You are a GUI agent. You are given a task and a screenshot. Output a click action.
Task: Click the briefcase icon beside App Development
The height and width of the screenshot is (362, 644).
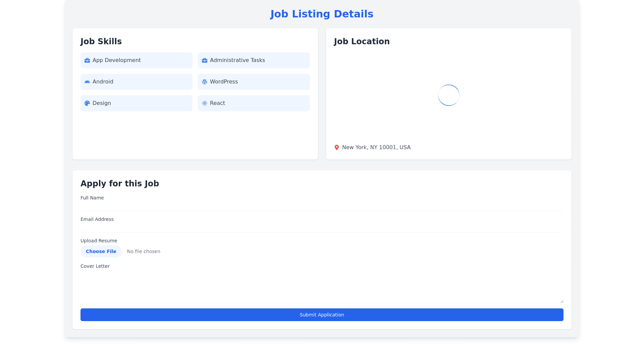tap(87, 60)
